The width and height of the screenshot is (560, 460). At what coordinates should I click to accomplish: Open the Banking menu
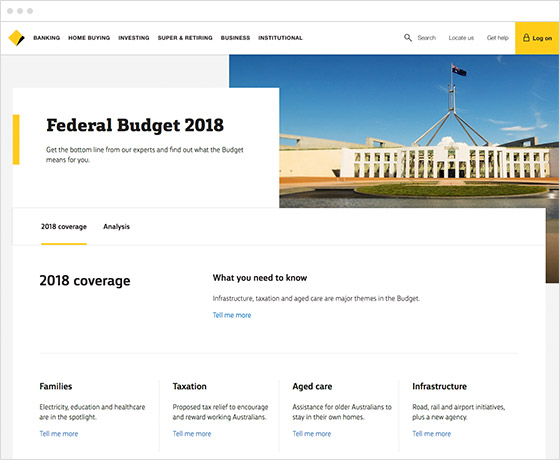[46, 38]
